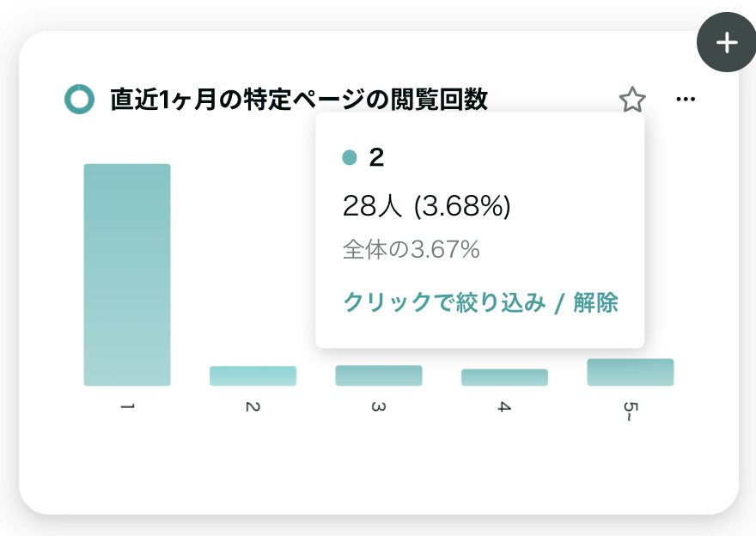The width and height of the screenshot is (756, 536).
Task: Select the tall bar for value 1
Action: pyautogui.click(x=127, y=275)
